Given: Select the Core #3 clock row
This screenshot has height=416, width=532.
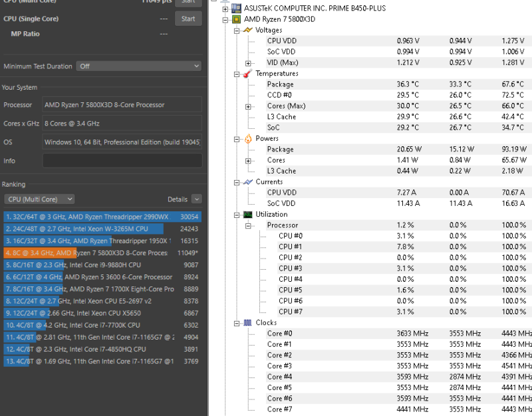Looking at the screenshot, I should click(x=399, y=367).
